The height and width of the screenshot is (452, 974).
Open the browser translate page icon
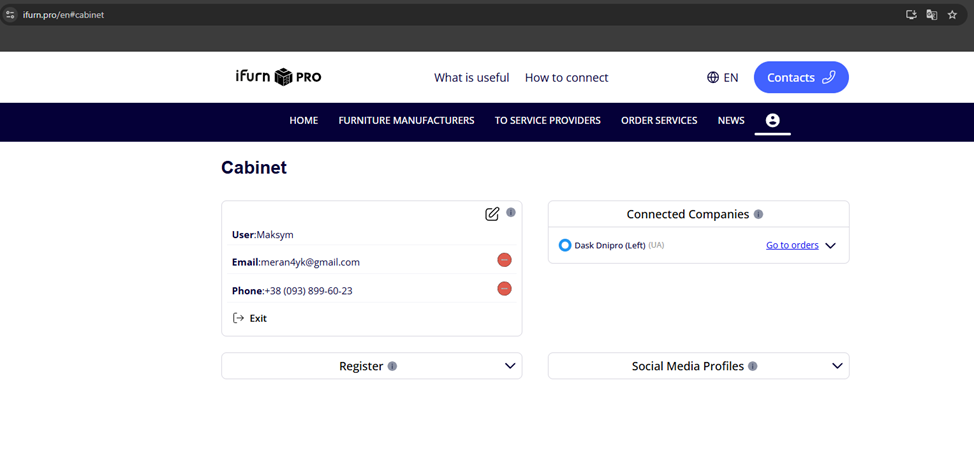click(x=931, y=15)
